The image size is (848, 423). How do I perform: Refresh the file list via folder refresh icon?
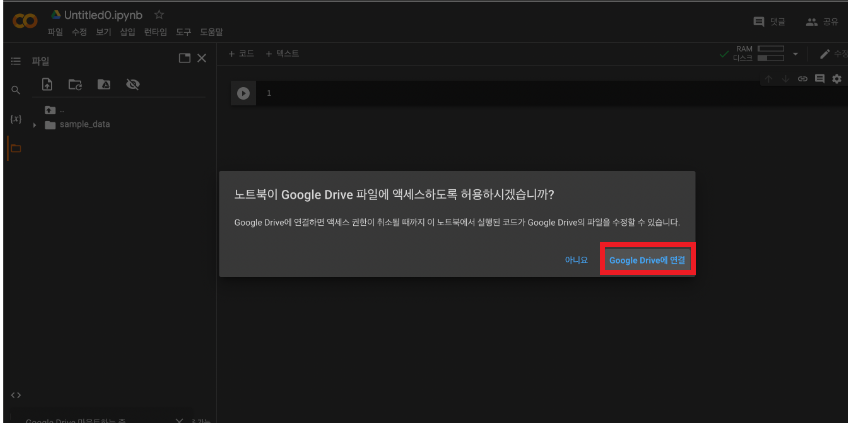(75, 84)
